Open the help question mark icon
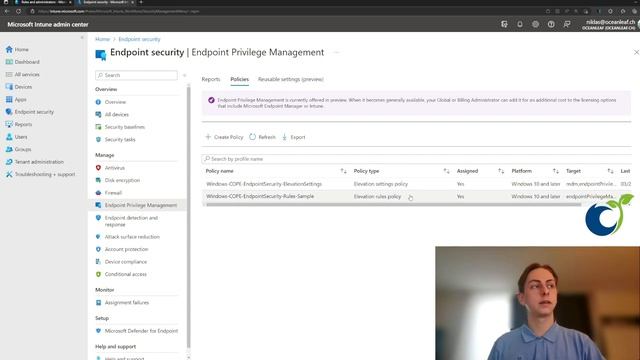Screen dimensions: 640x360 point(551,24)
